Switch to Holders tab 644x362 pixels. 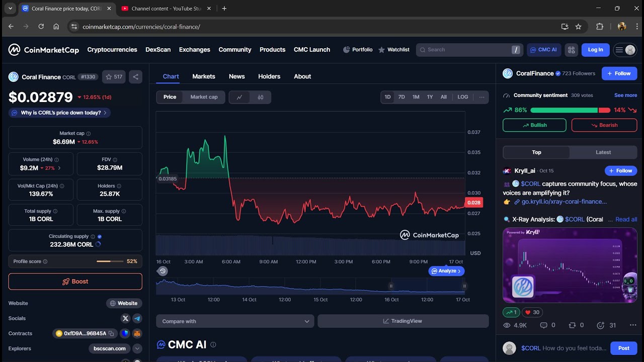(269, 76)
